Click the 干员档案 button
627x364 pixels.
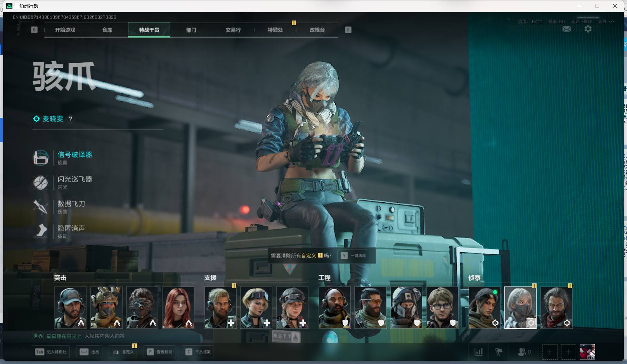click(x=198, y=352)
